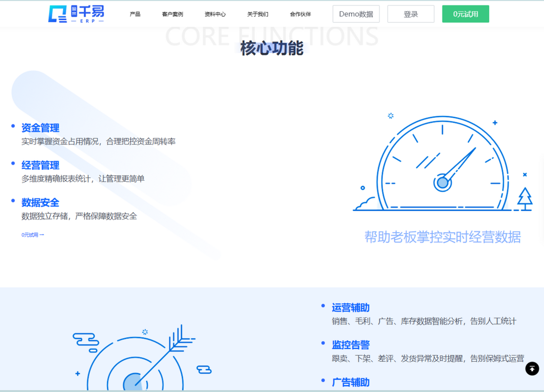This screenshot has width=544, height=392.
Task: Click text 跟卖、下架、差评、发货异常及时提醒
Action: pos(397,359)
